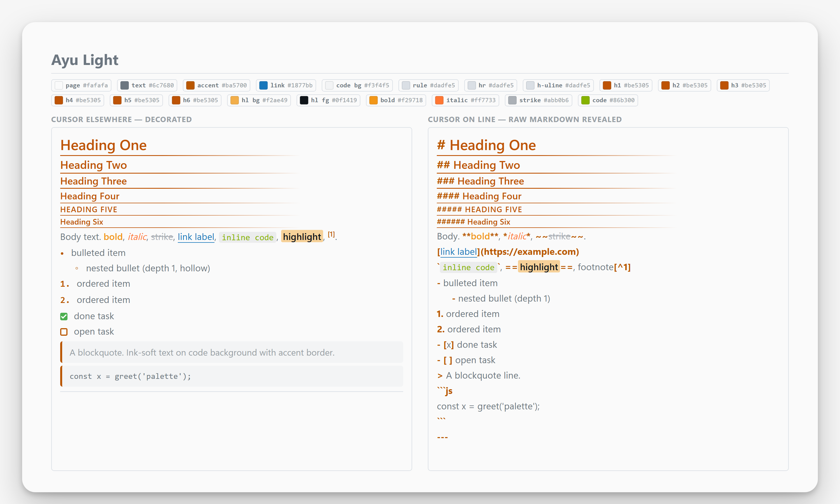The width and height of the screenshot is (840, 504).
Task: Click CURSOR ELSEWHERE — DECORATED label
Action: [x=122, y=120]
